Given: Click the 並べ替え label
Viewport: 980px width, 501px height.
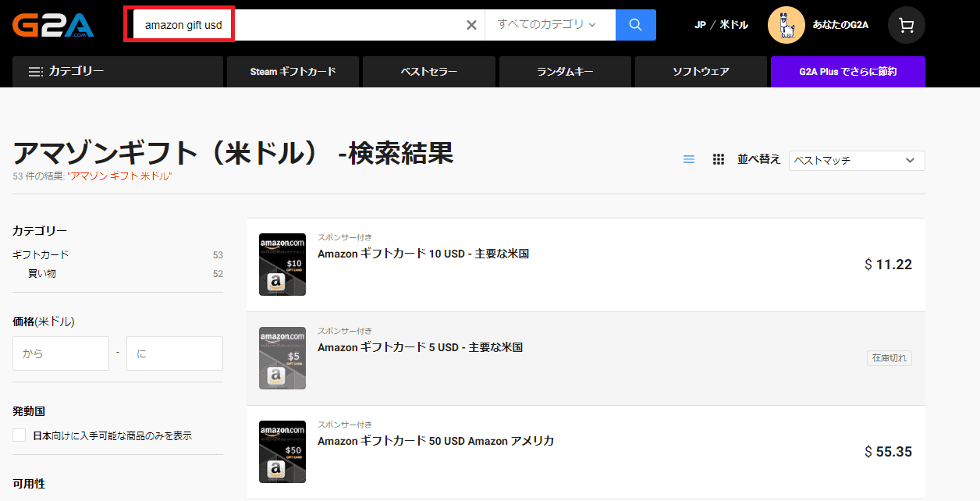Looking at the screenshot, I should click(759, 159).
